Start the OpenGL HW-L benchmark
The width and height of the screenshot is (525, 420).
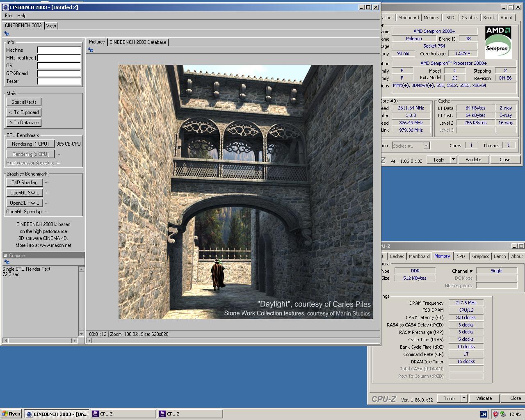pos(25,203)
